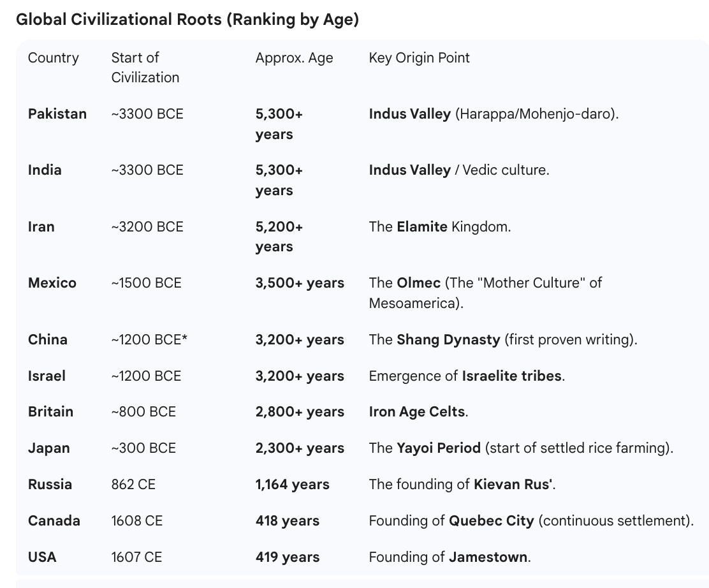This screenshot has height=588, width=709.
Task: Click 'Indus Valley / Vedic culture.' origin text
Action: 459,170
